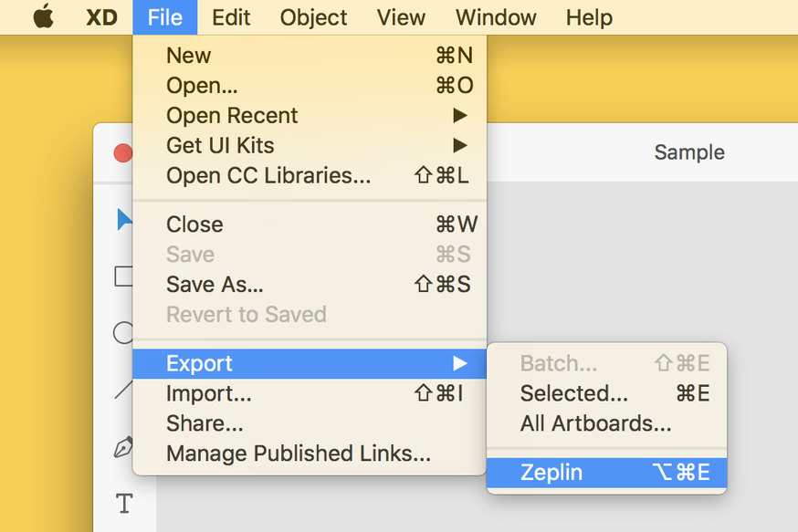Select the Ellipse tool in toolbar
This screenshot has height=532, width=798.
click(x=122, y=333)
